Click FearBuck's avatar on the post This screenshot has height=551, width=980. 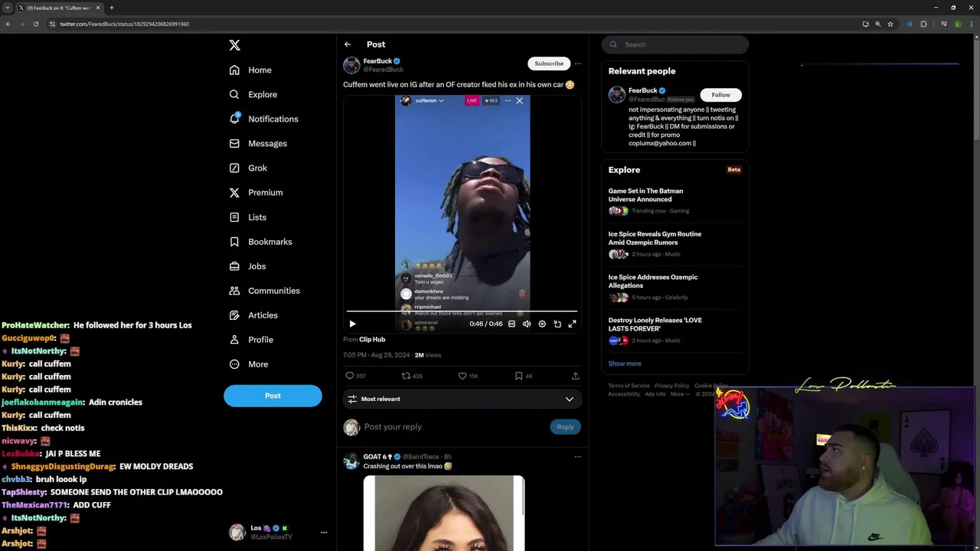[x=351, y=65]
